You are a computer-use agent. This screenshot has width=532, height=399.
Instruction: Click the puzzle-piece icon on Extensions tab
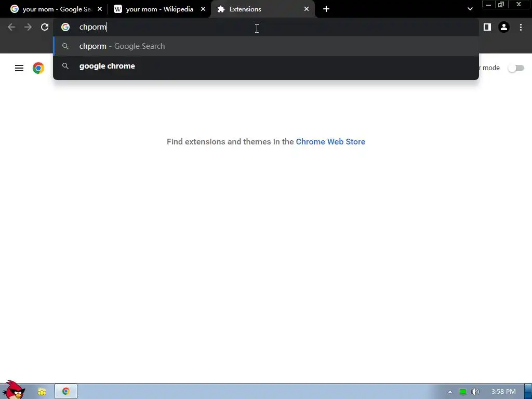[221, 9]
